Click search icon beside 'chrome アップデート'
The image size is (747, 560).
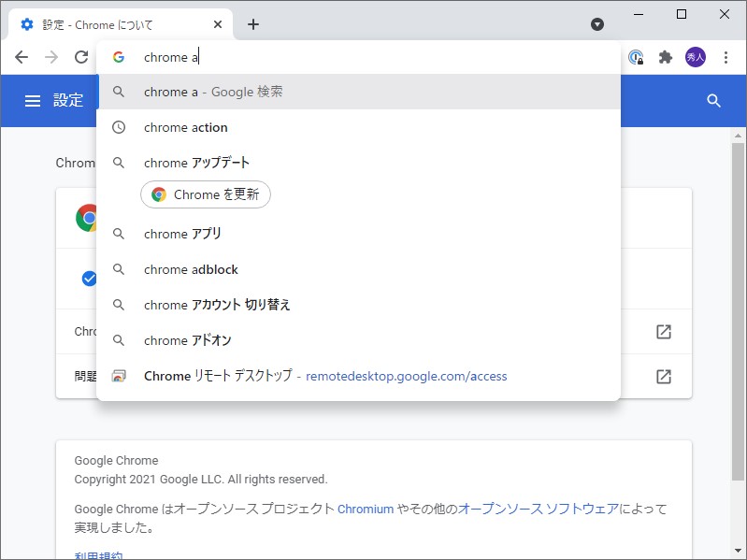point(119,163)
